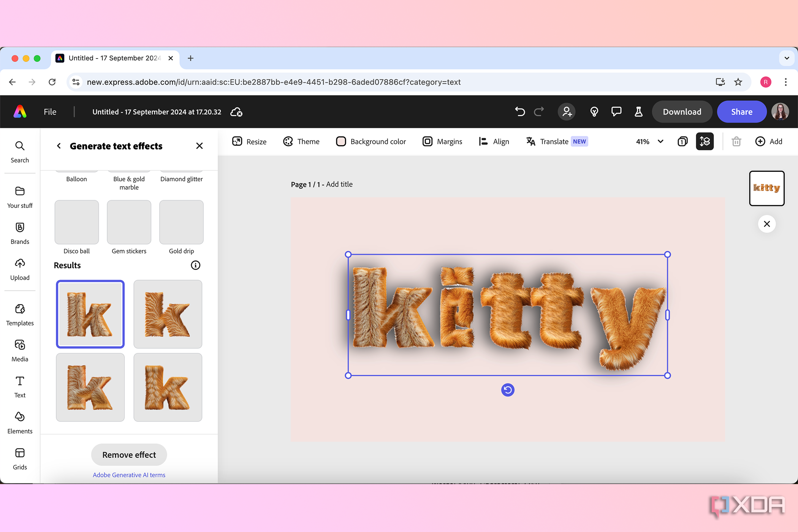Open the Text panel
Image resolution: width=798 pixels, height=532 pixels.
click(20, 387)
